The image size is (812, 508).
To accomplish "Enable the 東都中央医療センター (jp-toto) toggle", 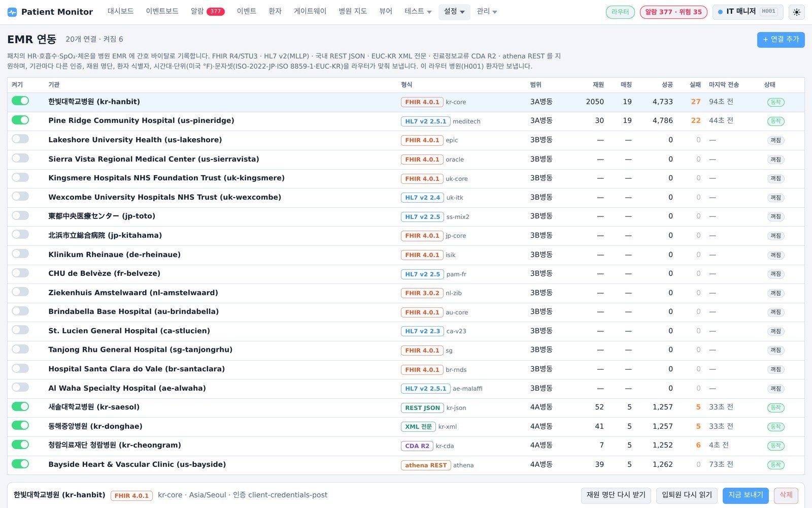I will point(20,215).
